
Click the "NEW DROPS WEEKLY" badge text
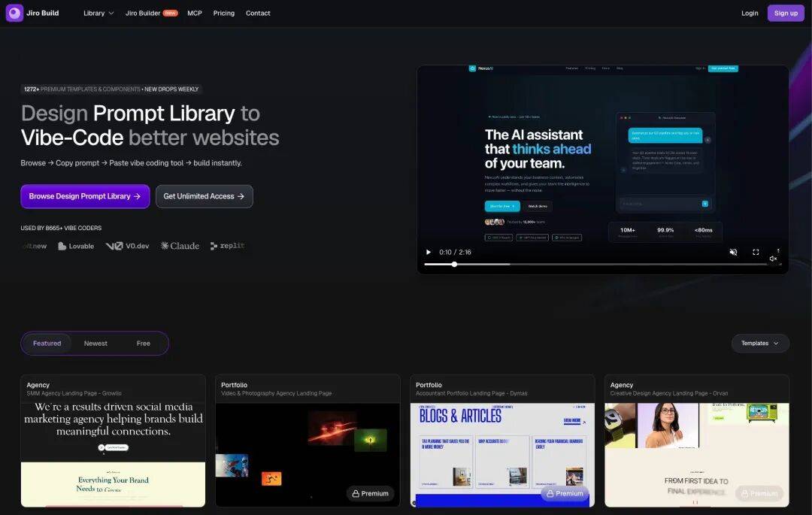pos(171,89)
